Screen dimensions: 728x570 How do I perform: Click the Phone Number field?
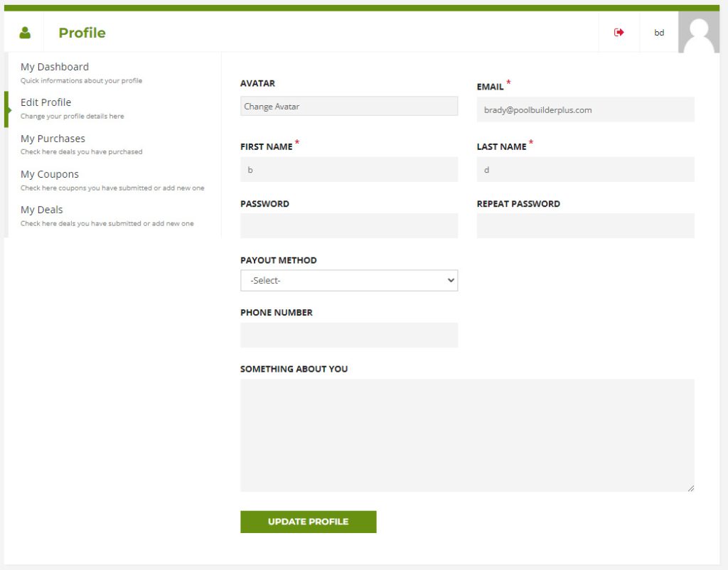tap(349, 335)
